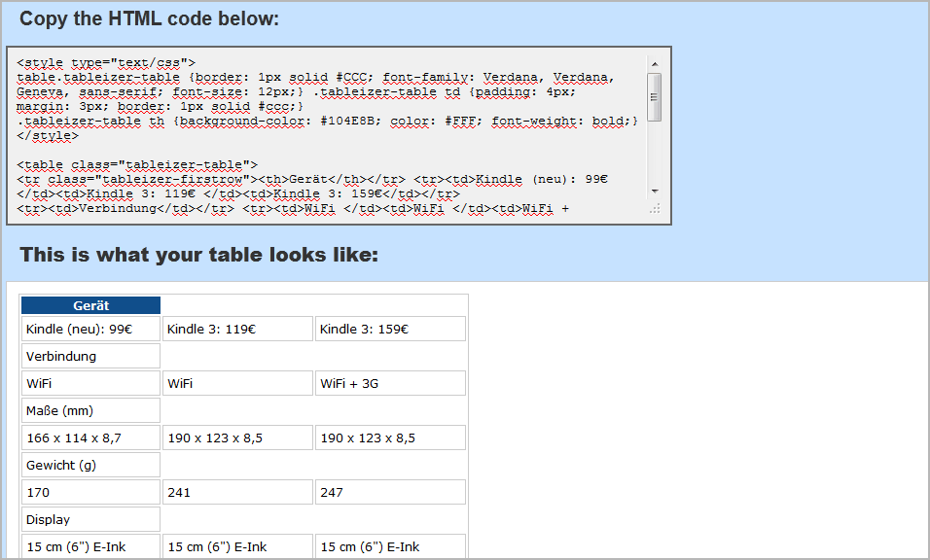Click the textarea resize grip handle
The image size is (930, 560).
point(655,209)
